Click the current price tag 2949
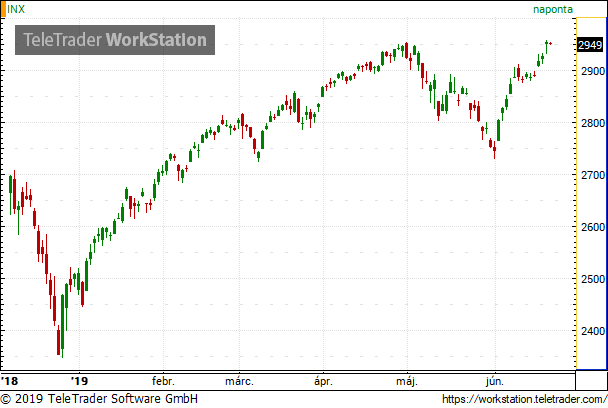 [x=589, y=45]
